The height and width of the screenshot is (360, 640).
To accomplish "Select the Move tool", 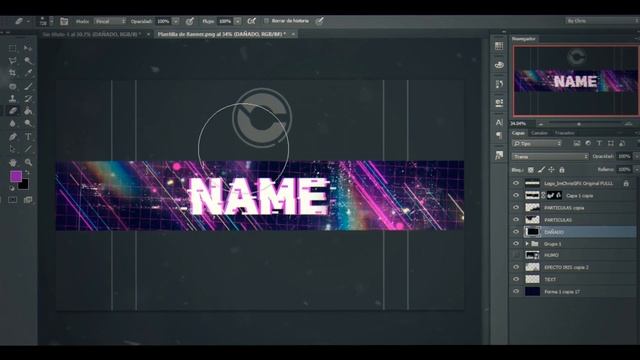I will (28, 48).
